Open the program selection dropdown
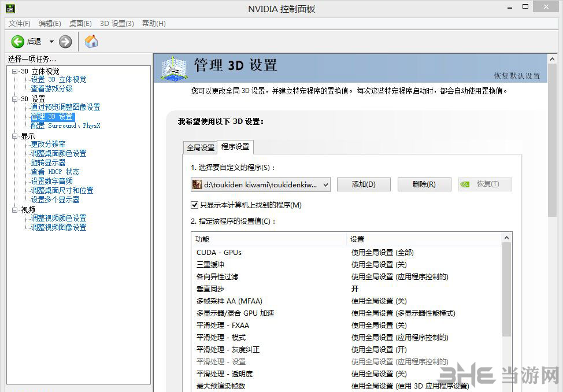 (260, 184)
